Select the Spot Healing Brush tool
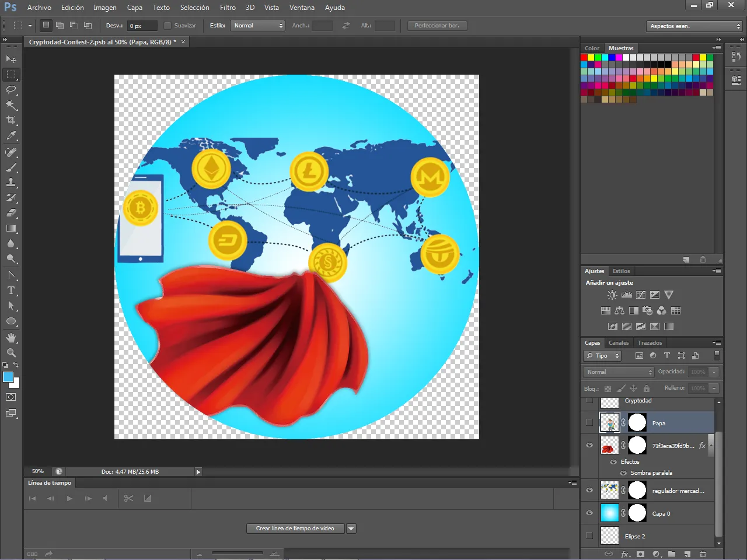 11,152
